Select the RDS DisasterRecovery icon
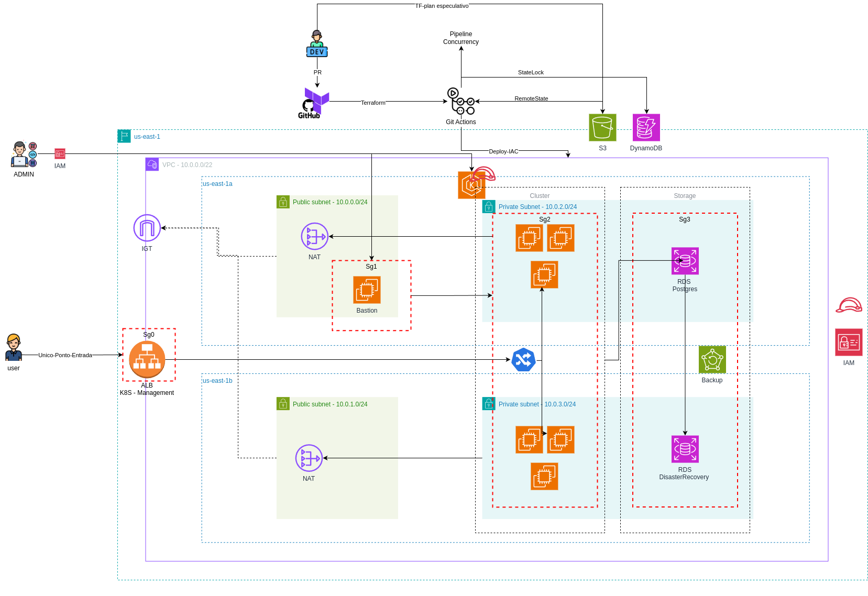The width and height of the screenshot is (868, 596). click(x=685, y=449)
